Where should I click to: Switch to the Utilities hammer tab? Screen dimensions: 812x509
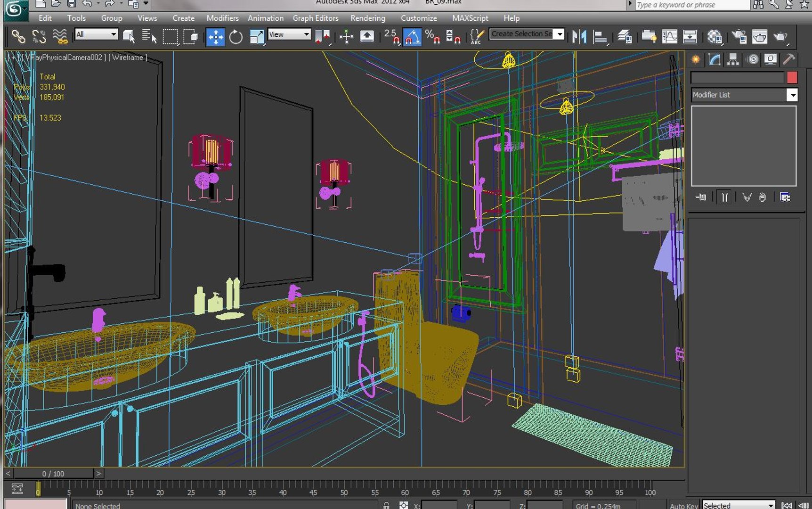(x=789, y=59)
